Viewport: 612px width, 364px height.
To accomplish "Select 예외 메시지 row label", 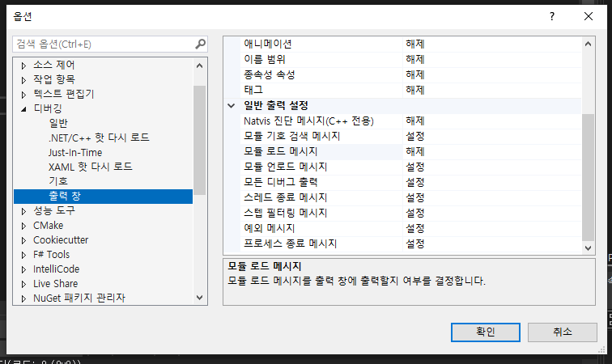I will (x=270, y=228).
